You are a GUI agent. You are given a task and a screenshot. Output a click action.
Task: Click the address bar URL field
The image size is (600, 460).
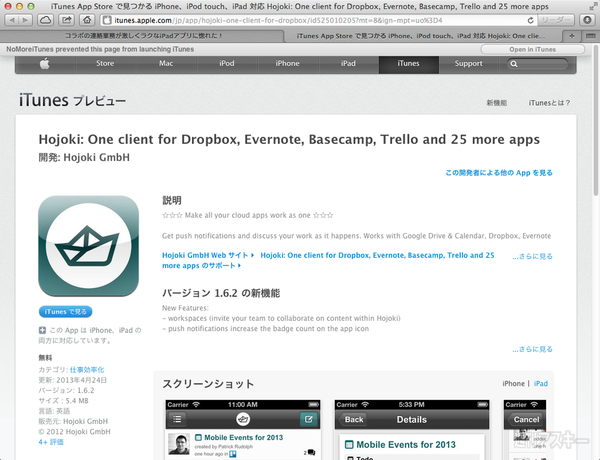click(318, 20)
